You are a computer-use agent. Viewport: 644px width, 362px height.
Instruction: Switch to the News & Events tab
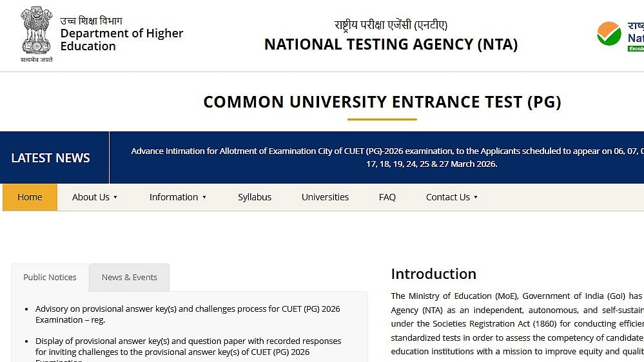130,277
